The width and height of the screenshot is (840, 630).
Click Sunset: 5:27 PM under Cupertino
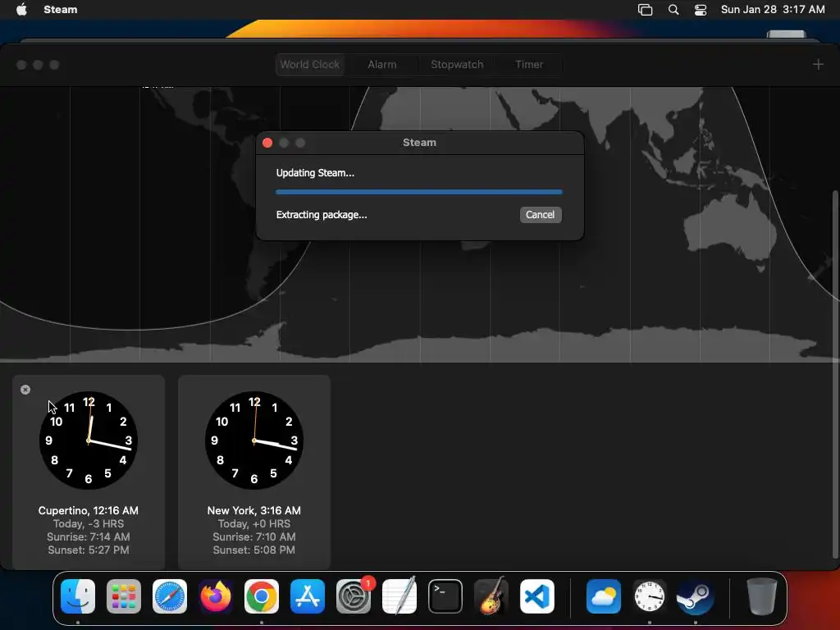coord(89,550)
